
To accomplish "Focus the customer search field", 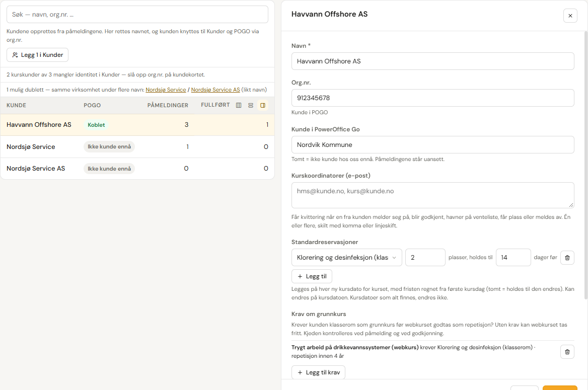I will 137,14.
